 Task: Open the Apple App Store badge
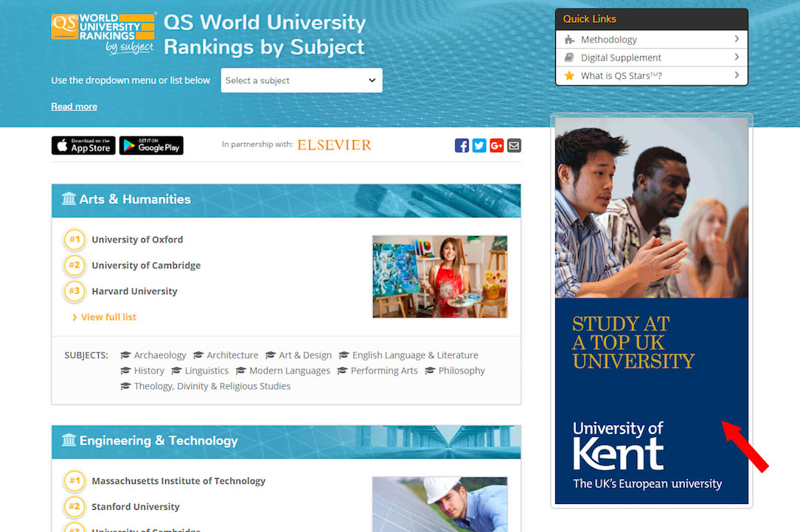click(x=83, y=146)
